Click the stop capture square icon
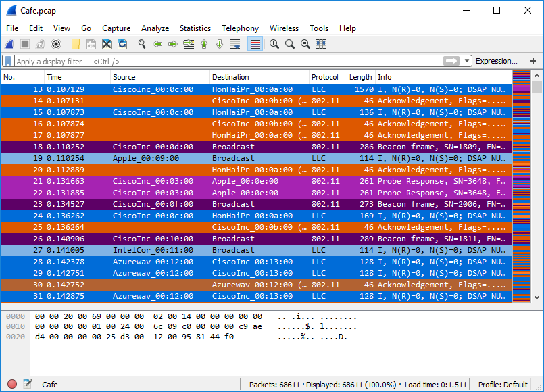The image size is (544, 392). coord(25,44)
